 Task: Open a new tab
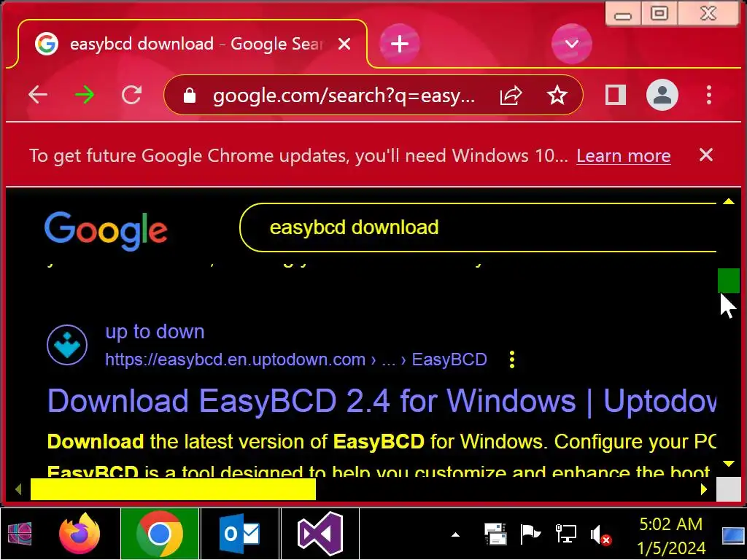[399, 44]
